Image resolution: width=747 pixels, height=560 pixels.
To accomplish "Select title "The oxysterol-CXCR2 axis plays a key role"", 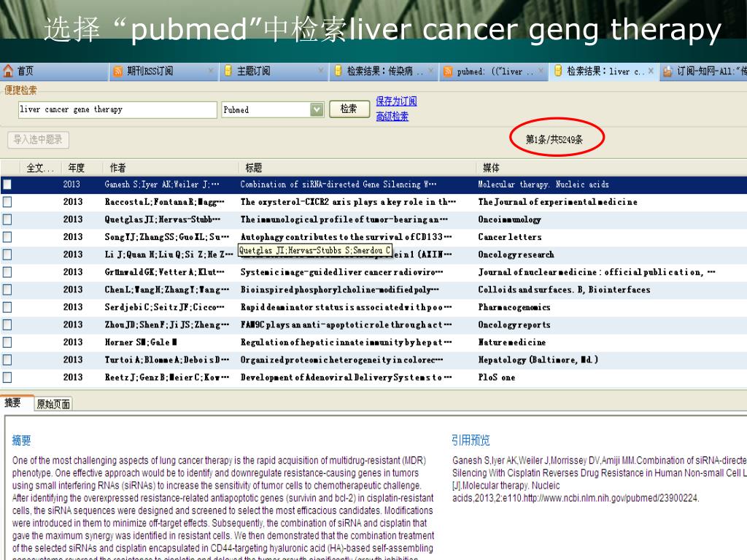I will [x=348, y=202].
